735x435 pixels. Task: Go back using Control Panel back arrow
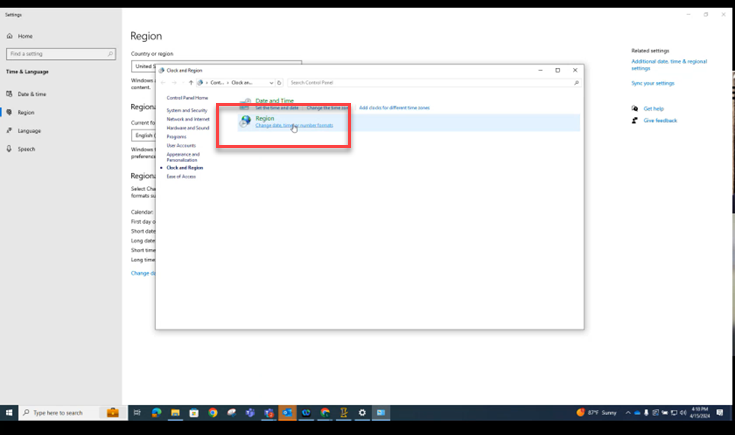coord(163,82)
